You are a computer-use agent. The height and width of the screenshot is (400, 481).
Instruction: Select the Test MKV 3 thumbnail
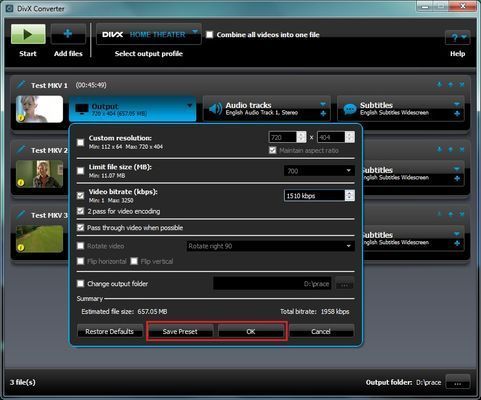coord(39,239)
